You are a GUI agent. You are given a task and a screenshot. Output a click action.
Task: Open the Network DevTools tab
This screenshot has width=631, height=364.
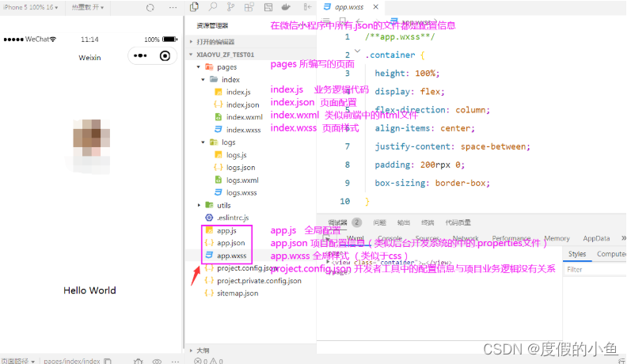click(466, 238)
